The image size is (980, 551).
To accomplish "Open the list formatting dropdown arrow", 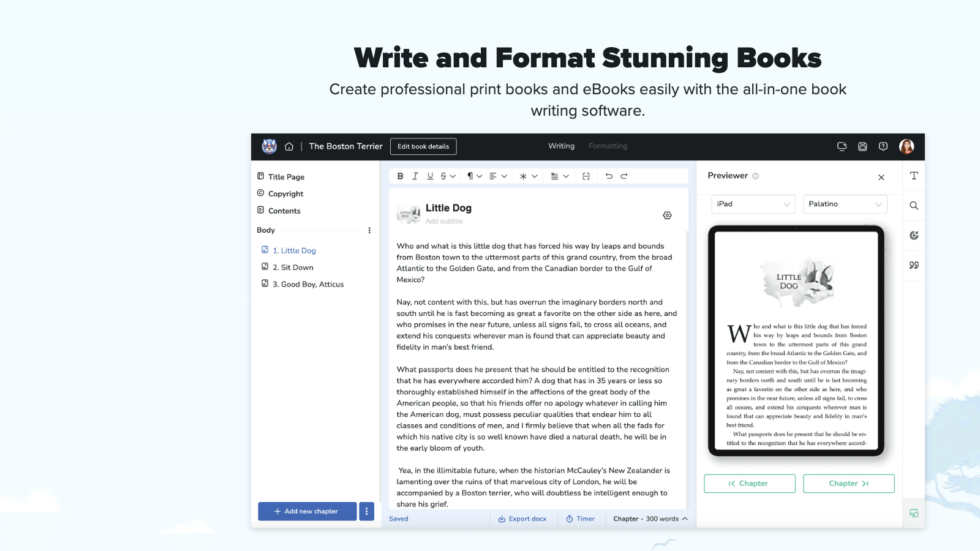I will (x=566, y=176).
